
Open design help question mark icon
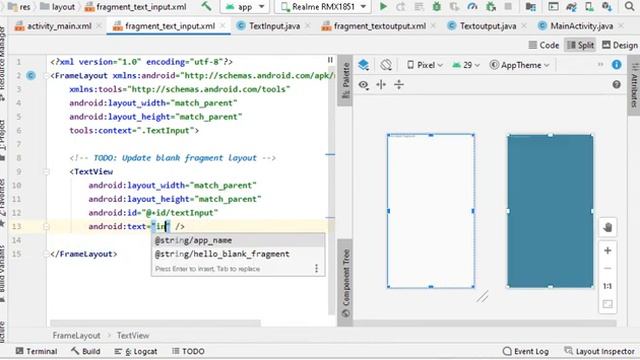coord(616,84)
